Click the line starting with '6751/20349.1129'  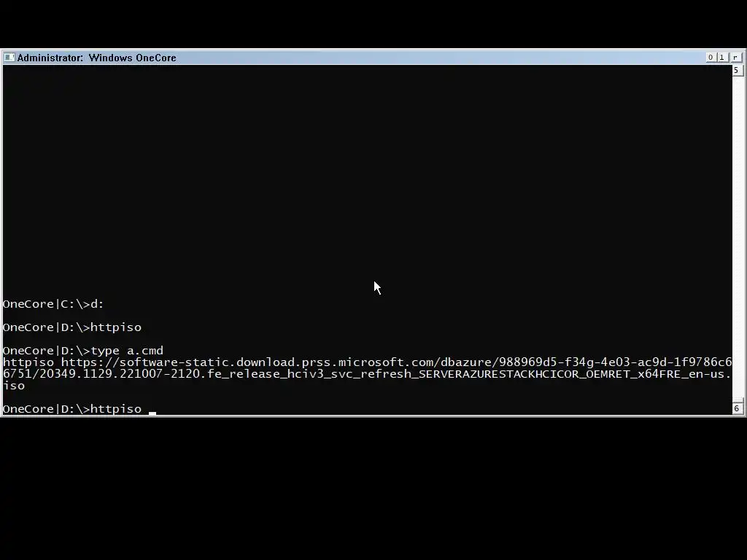pyautogui.click(x=367, y=374)
